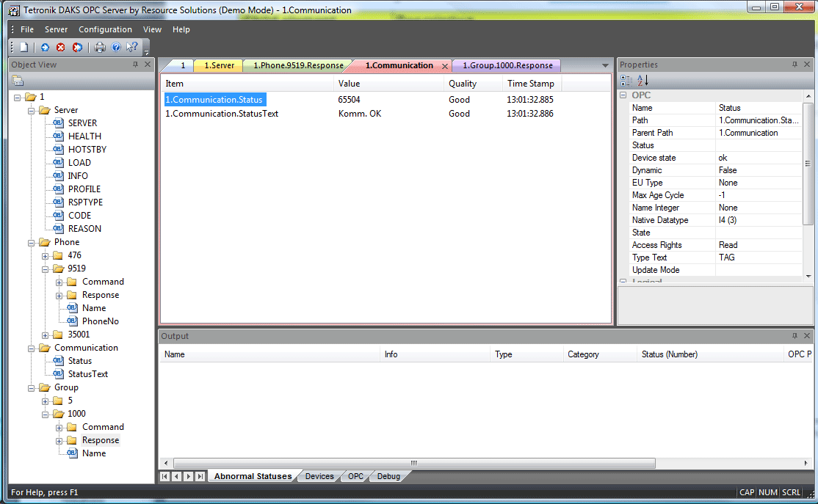Switch properties to categorized view icon
This screenshot has height=504, width=818.
pyautogui.click(x=626, y=80)
